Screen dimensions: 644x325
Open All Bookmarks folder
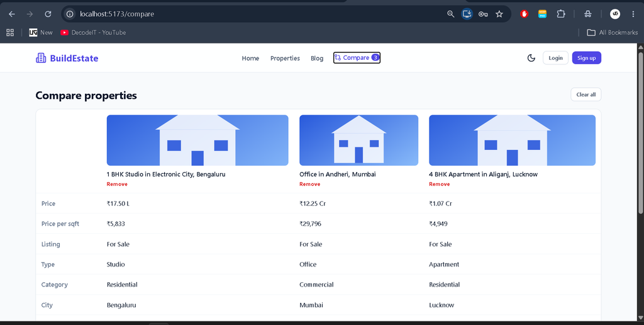point(613,33)
